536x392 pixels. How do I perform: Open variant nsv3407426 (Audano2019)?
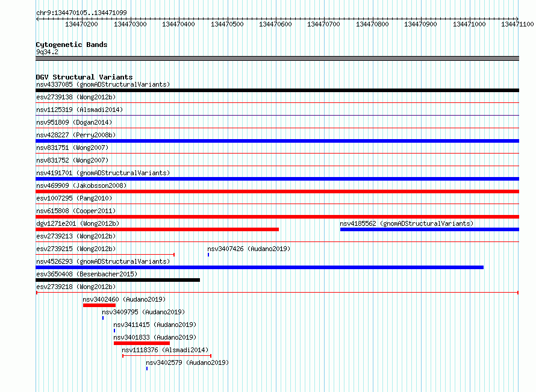249,249
